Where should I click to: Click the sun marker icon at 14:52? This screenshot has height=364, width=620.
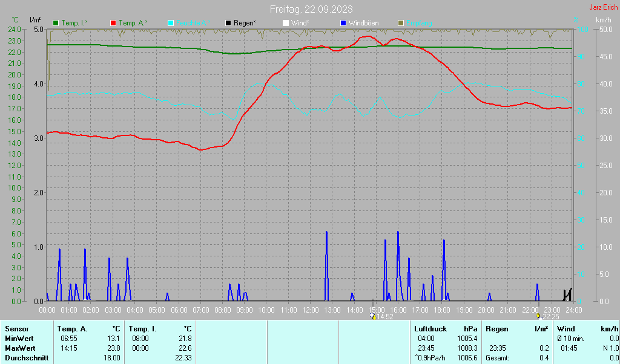click(x=372, y=316)
